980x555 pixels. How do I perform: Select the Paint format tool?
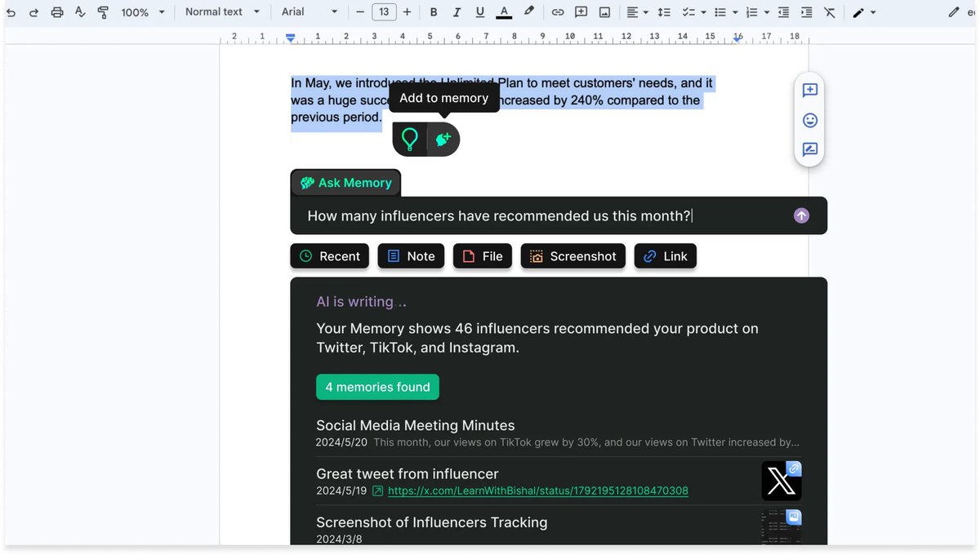pos(103,11)
